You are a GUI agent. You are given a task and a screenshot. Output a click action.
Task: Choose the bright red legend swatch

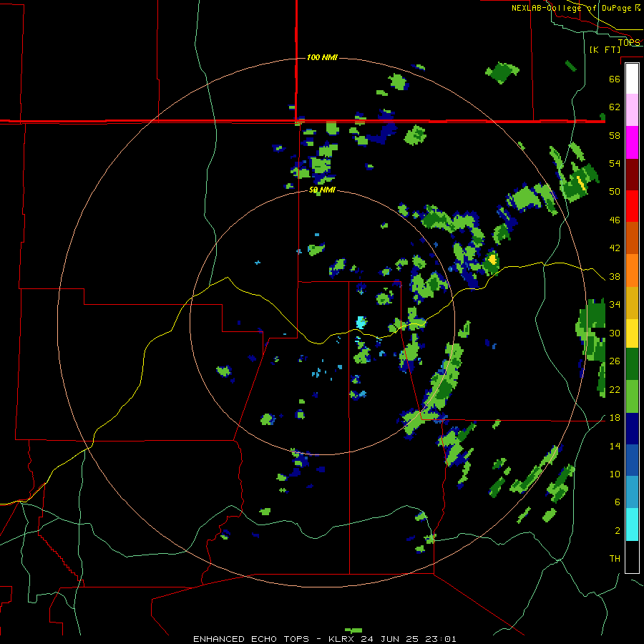click(632, 206)
